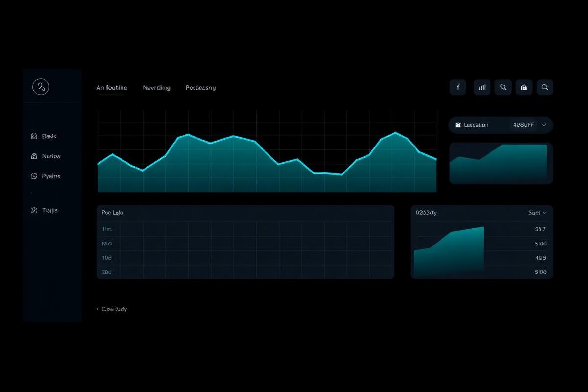
Task: Select the "108" row in the table
Action: [x=245, y=258]
